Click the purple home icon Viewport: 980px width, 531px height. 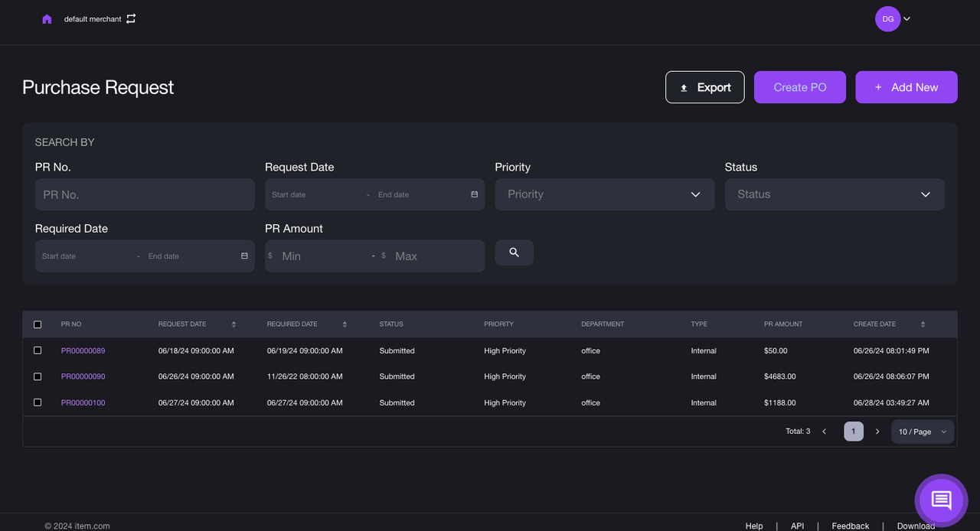pos(47,19)
